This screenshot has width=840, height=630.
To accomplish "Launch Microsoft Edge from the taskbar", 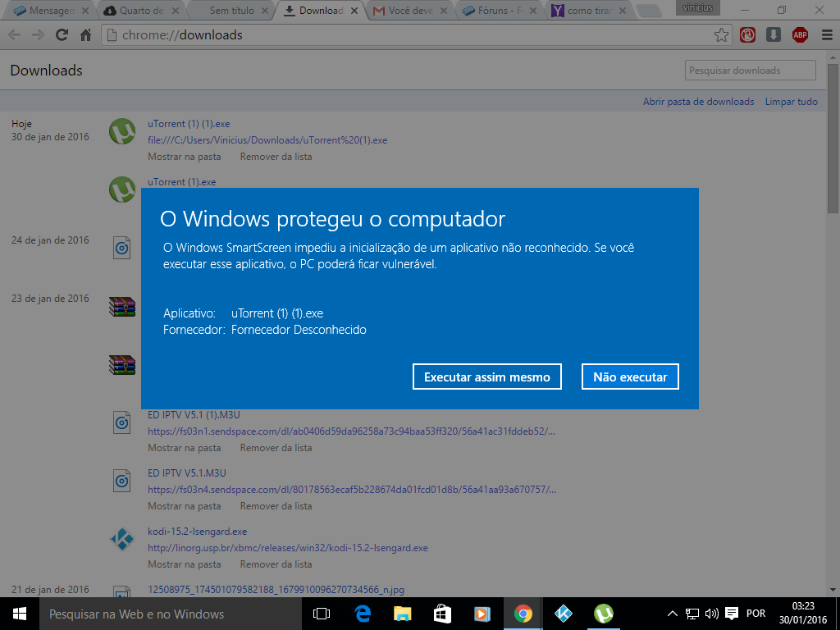I will (363, 614).
